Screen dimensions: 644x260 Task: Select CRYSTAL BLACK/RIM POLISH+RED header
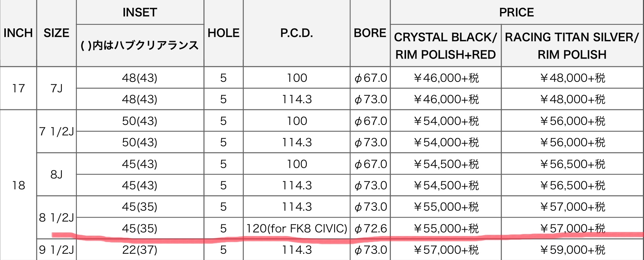tap(446, 46)
